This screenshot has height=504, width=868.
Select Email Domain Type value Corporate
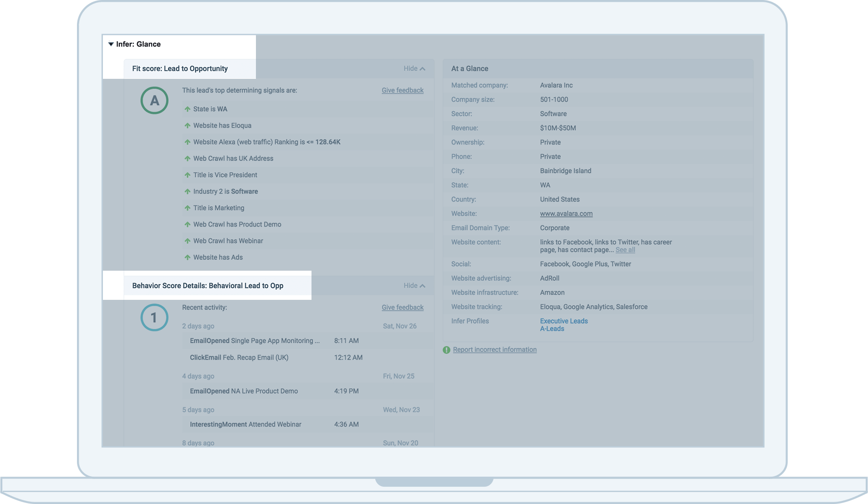pyautogui.click(x=555, y=228)
